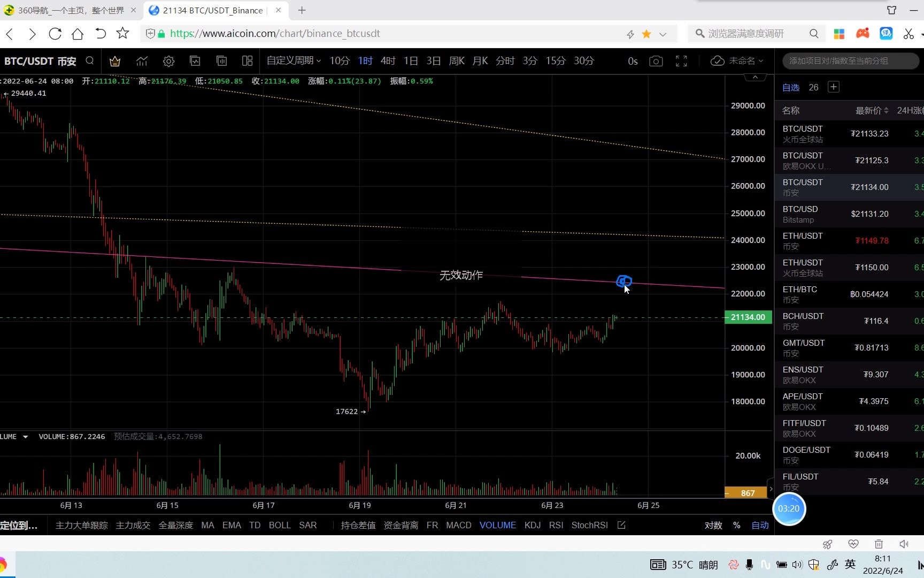924x578 pixels.
Task: Open chart settings gear icon
Action: [168, 61]
